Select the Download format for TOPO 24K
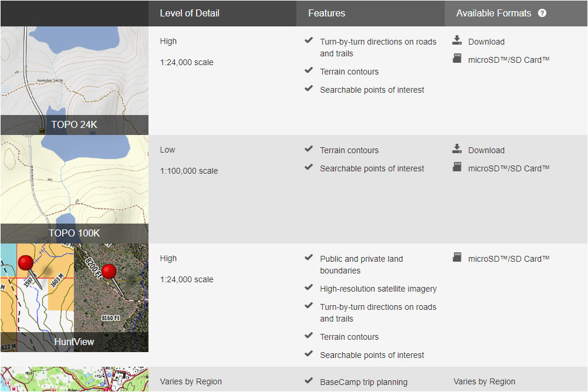 point(486,42)
